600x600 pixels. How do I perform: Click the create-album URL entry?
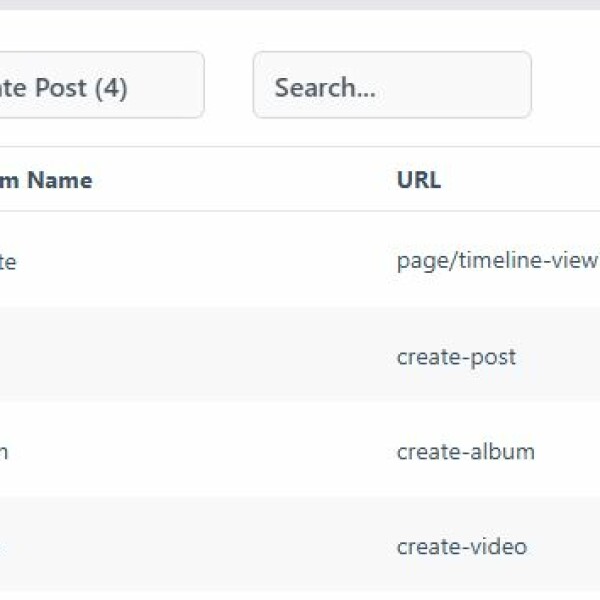465,451
